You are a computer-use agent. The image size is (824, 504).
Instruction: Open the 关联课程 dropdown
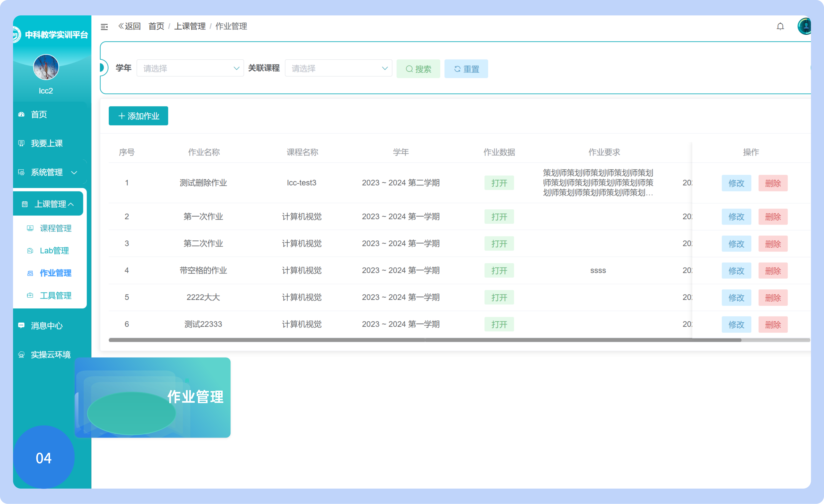point(338,68)
